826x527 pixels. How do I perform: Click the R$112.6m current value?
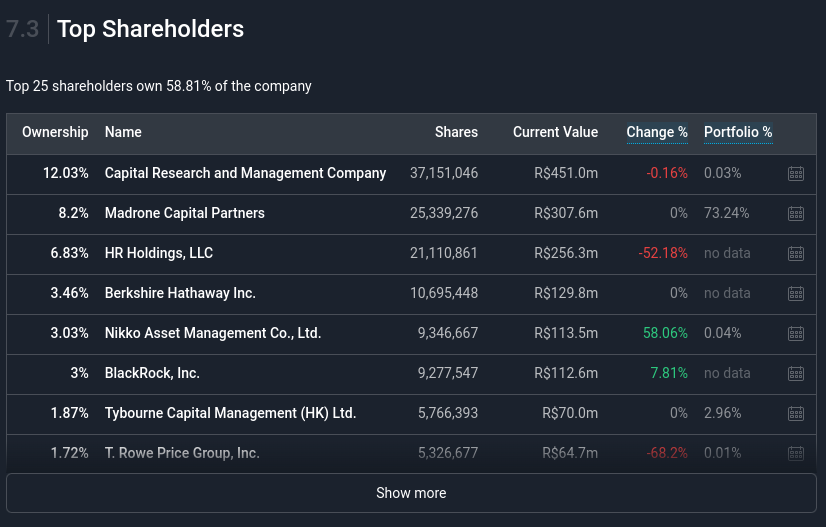[x=566, y=373]
